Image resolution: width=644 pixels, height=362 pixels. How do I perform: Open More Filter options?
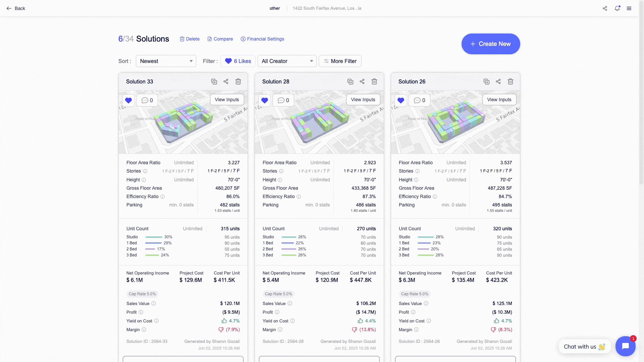340,61
